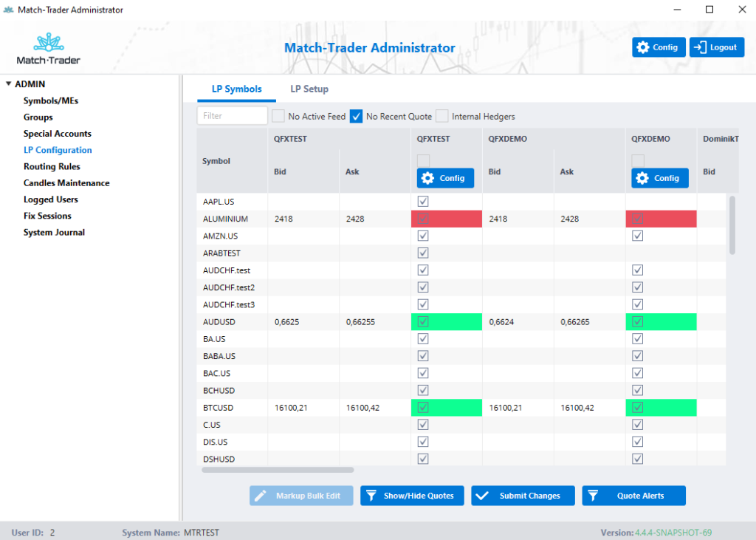
Task: Toggle the ALUMINIUM checkbox under QFXTEST
Action: [423, 219]
